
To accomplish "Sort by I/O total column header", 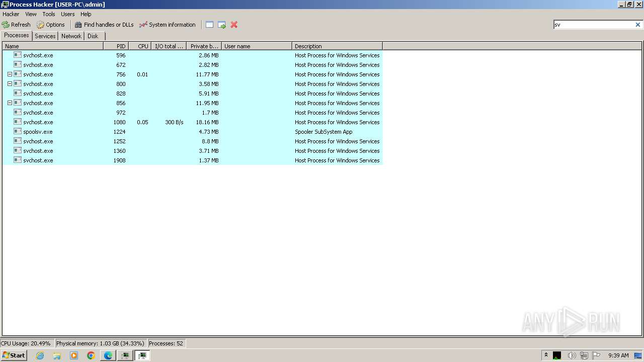I will [x=169, y=46].
